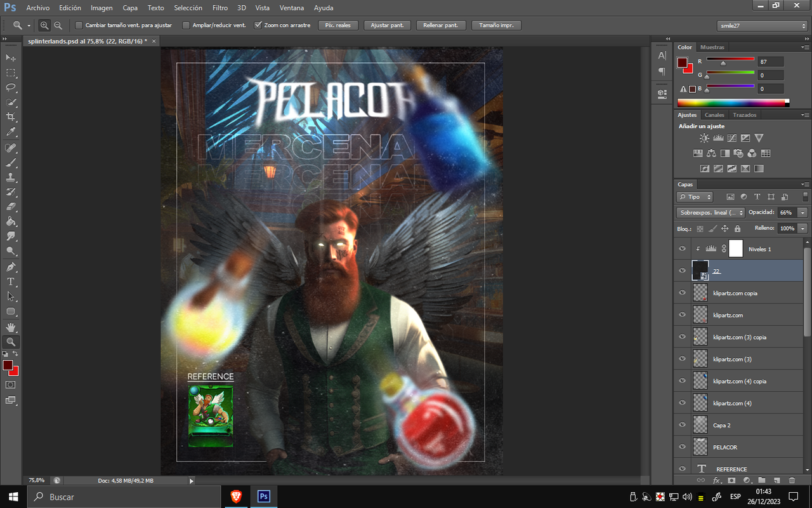Click the 'Píx. reales' button
Viewport: 812px width, 508px height.
pyautogui.click(x=338, y=25)
